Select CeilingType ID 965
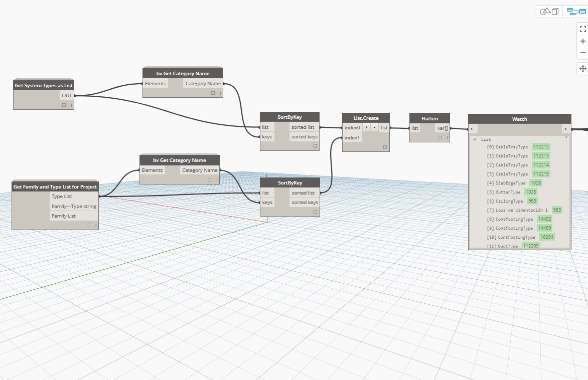 point(532,201)
